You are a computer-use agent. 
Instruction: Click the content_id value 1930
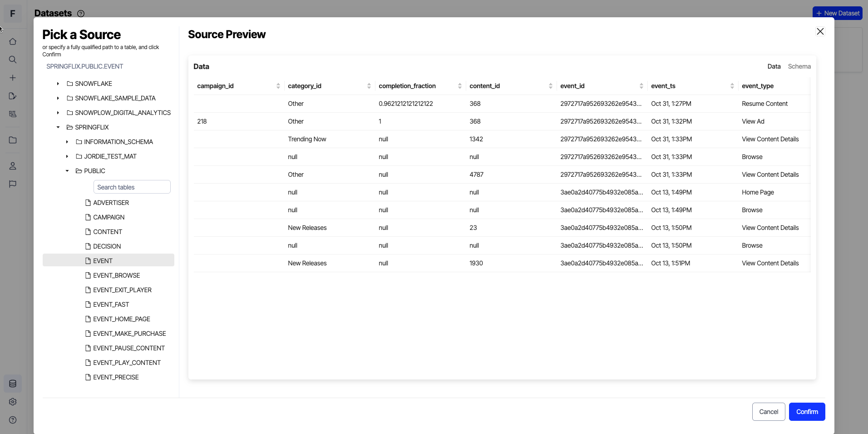click(476, 263)
